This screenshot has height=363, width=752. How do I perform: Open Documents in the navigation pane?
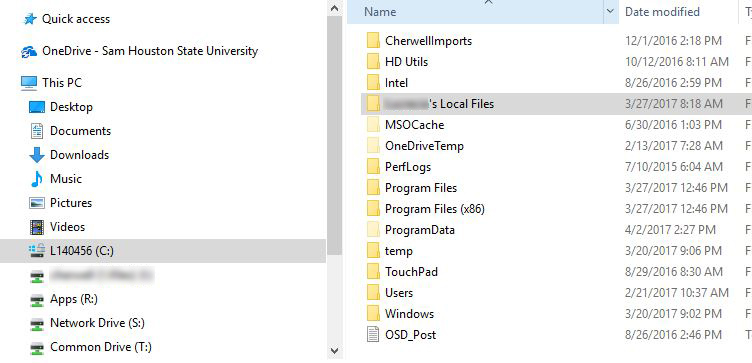point(80,131)
